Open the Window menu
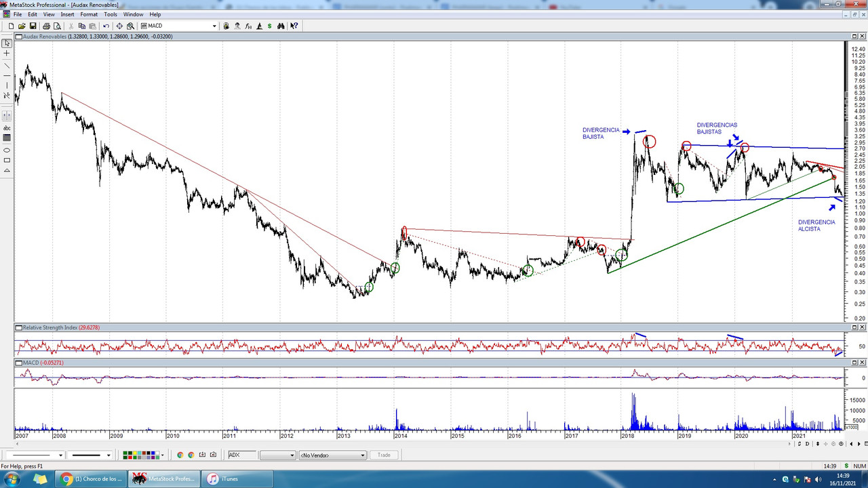868x488 pixels. (133, 14)
